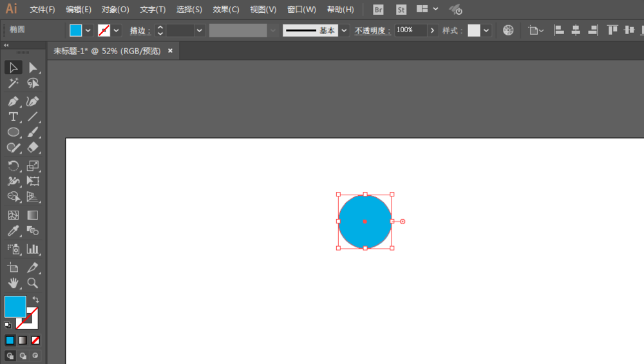
Task: Reset default fill and stroke
Action: click(x=7, y=325)
